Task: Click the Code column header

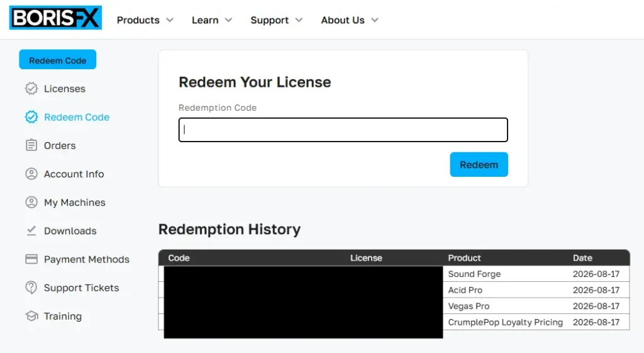Action: 179,257
